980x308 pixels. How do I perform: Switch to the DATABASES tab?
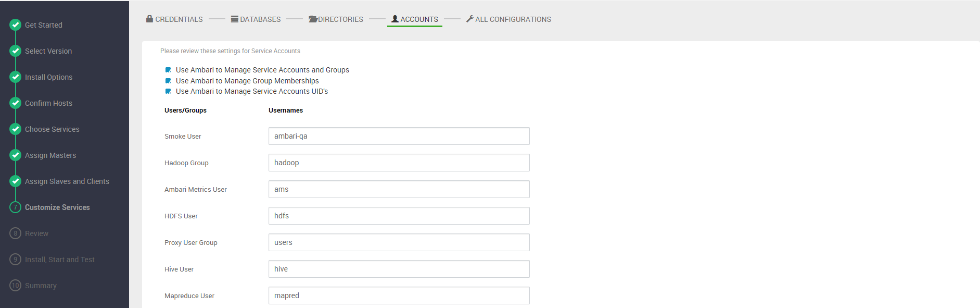pyautogui.click(x=256, y=19)
